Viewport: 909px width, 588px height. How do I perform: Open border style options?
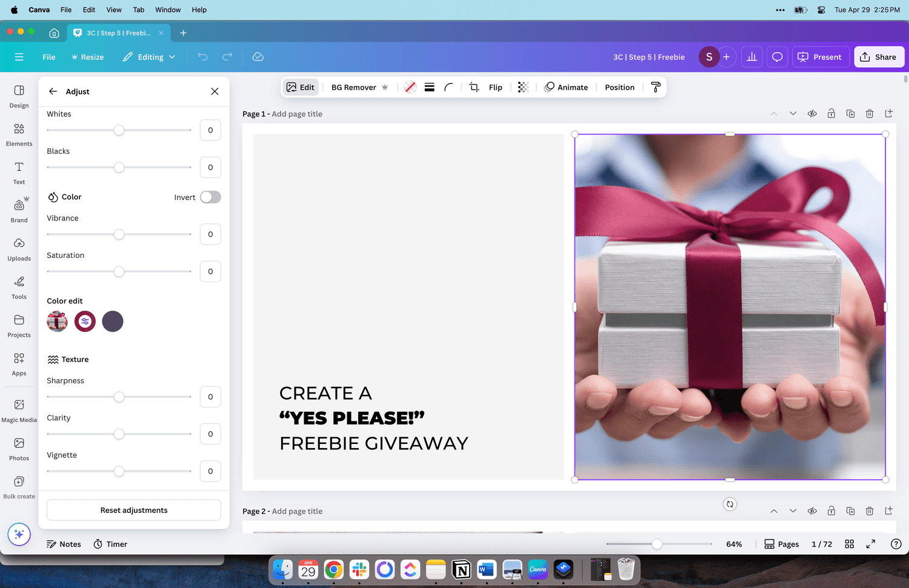(429, 87)
